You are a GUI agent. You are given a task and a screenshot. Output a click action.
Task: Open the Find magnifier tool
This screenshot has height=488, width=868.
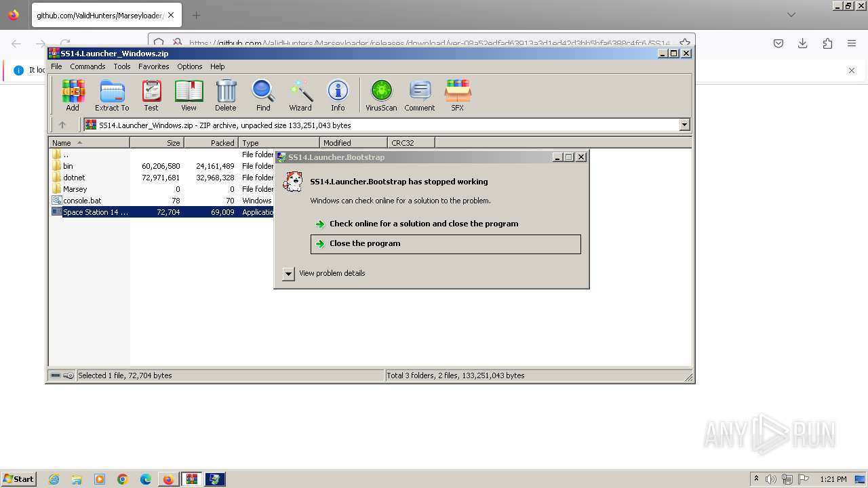click(263, 95)
